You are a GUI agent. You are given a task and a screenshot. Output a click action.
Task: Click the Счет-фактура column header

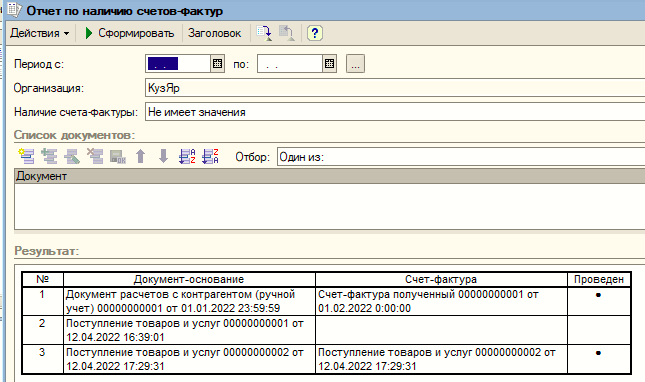(x=441, y=279)
